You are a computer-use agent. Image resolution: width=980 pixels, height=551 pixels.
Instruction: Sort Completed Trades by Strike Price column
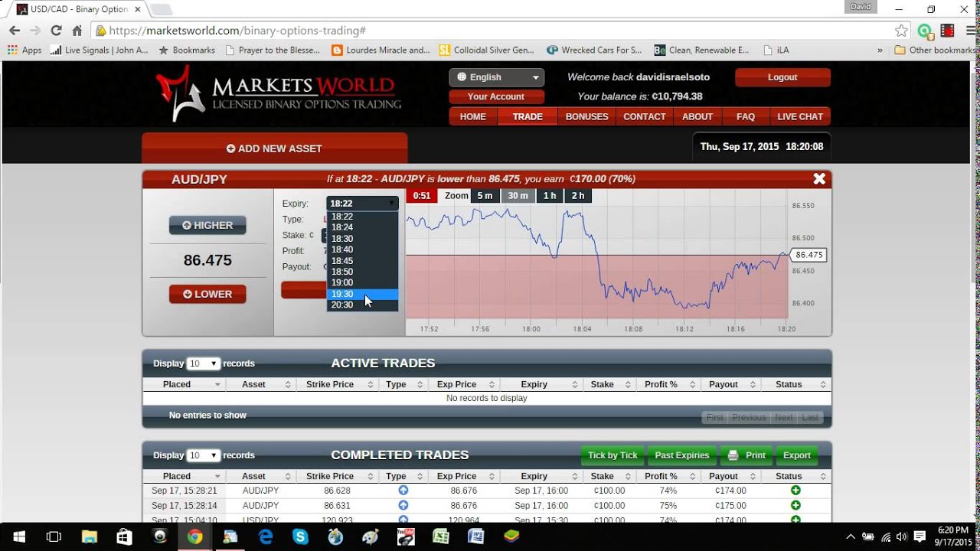pyautogui.click(x=338, y=477)
